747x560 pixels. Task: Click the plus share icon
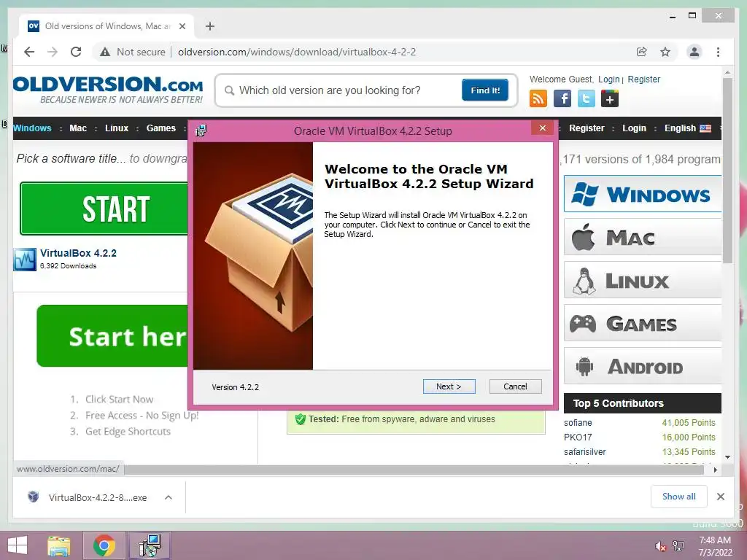[610, 99]
